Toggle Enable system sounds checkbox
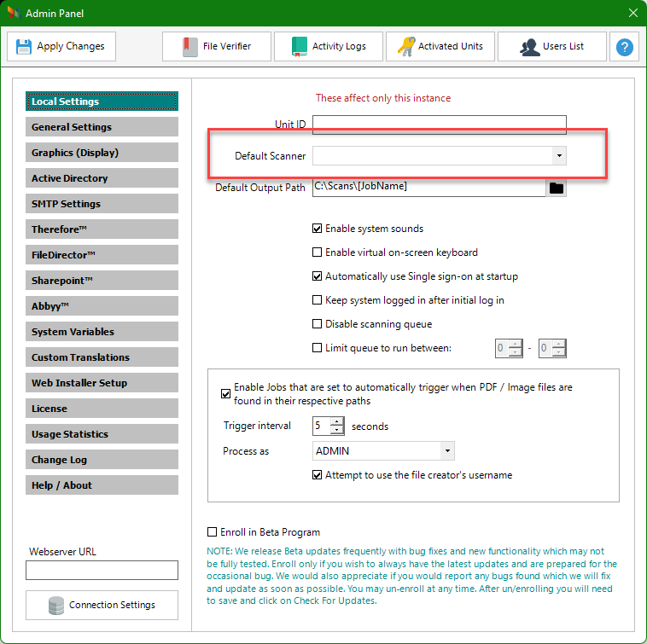Image resolution: width=647 pixels, height=644 pixels. (317, 229)
